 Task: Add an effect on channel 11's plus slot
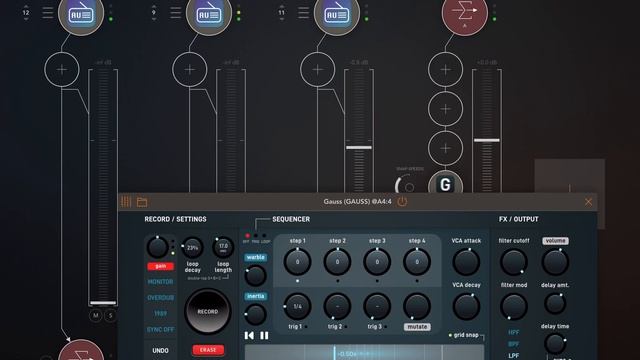coord(318,70)
